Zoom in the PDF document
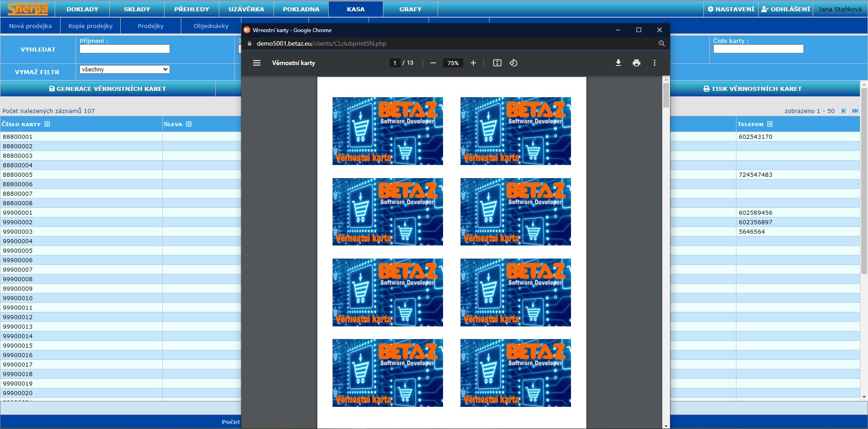This screenshot has height=429, width=868. (473, 63)
